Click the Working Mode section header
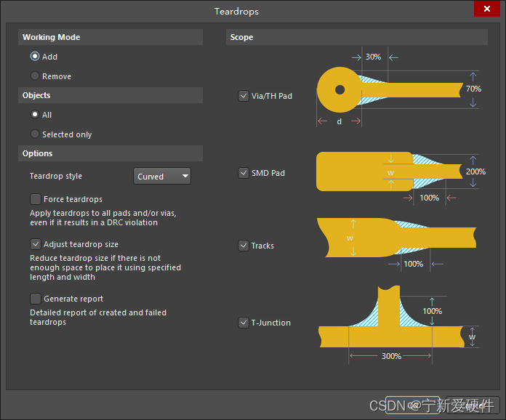 coord(111,37)
